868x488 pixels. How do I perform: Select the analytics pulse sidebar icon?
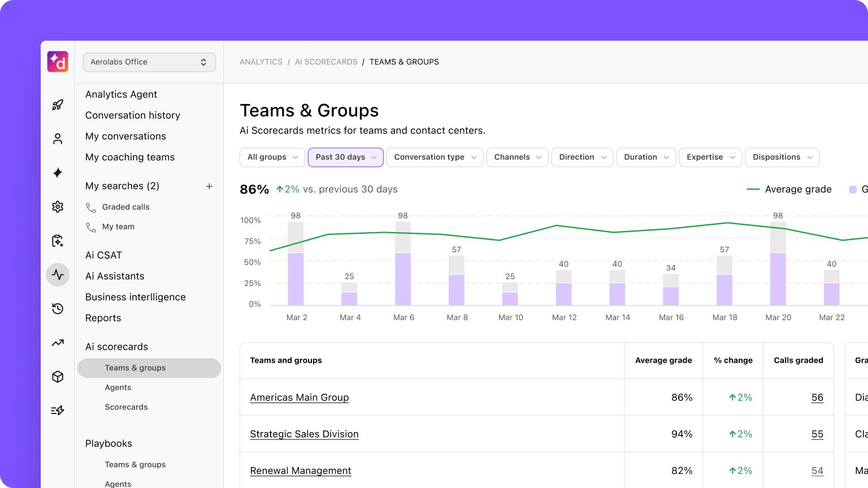58,275
